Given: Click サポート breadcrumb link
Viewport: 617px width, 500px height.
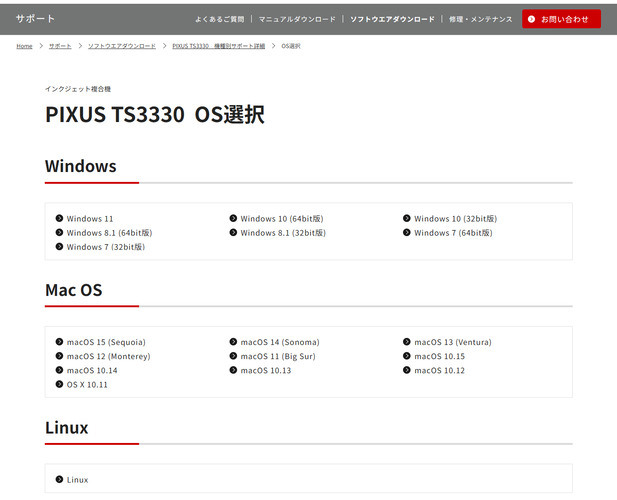Looking at the screenshot, I should click(x=60, y=46).
